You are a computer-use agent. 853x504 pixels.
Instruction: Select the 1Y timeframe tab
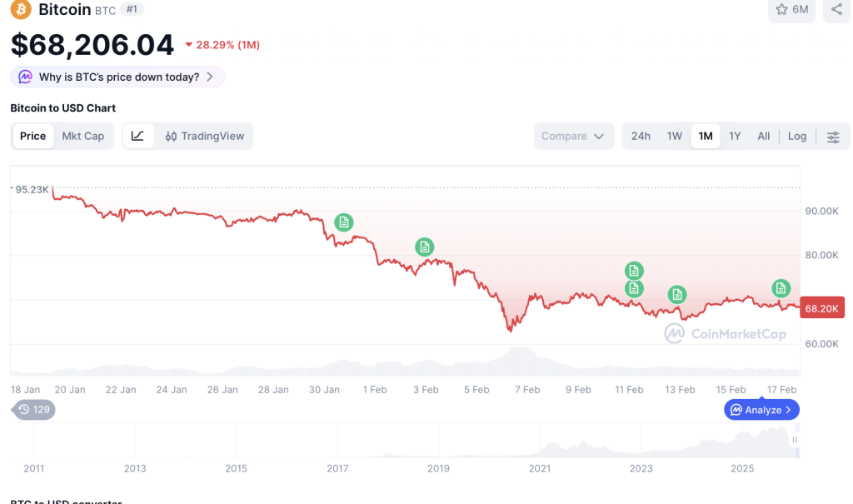[x=735, y=136]
